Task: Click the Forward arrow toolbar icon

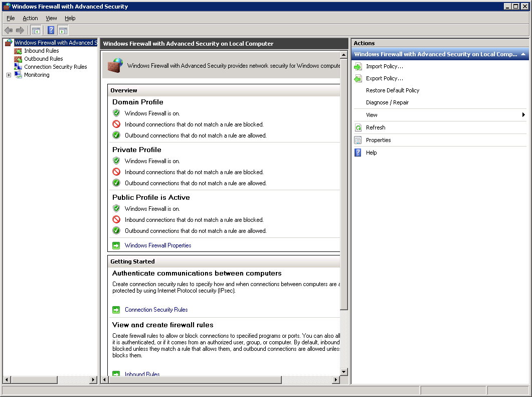Action: (x=20, y=31)
